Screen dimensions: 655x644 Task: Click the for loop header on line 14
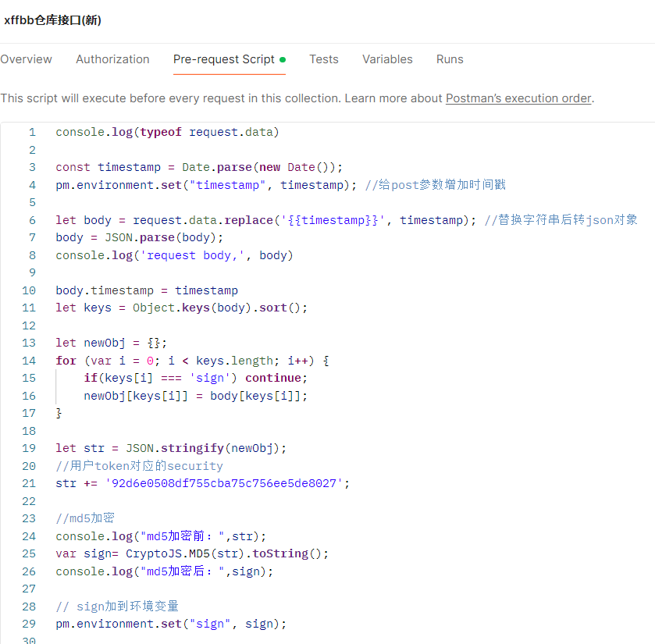(x=193, y=361)
